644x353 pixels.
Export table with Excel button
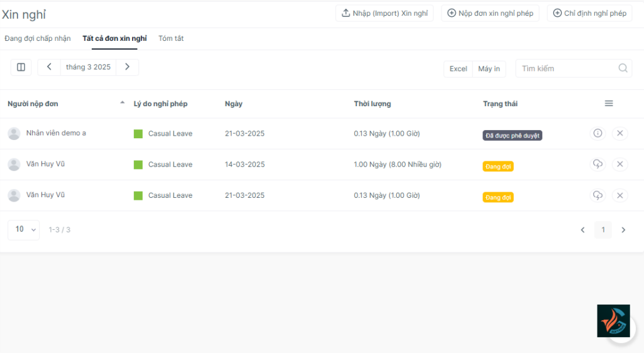pyautogui.click(x=458, y=68)
